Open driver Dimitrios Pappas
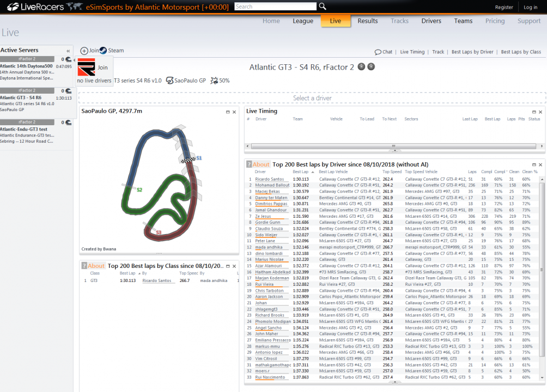This screenshot has width=547, height=392. tap(271, 204)
